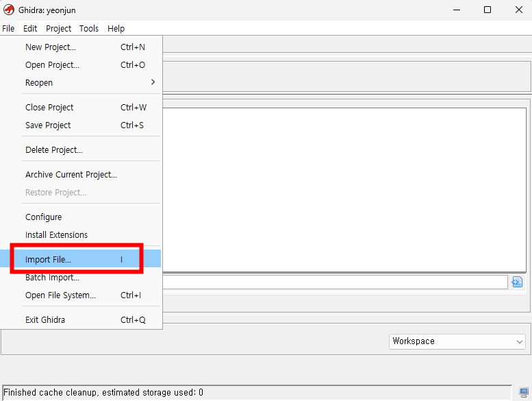This screenshot has width=532, height=401.
Task: Select Delete Project... menu entry
Action: click(81, 149)
